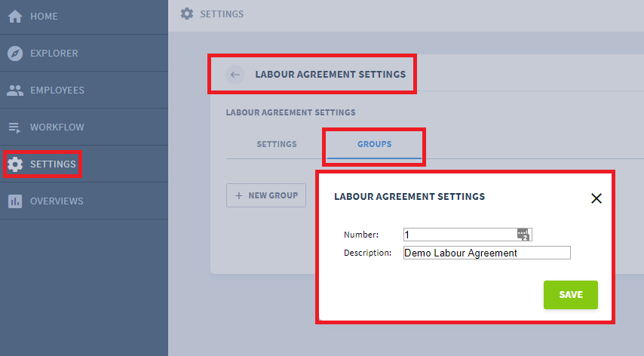Select the Groups tab
This screenshot has width=644, height=356.
375,144
